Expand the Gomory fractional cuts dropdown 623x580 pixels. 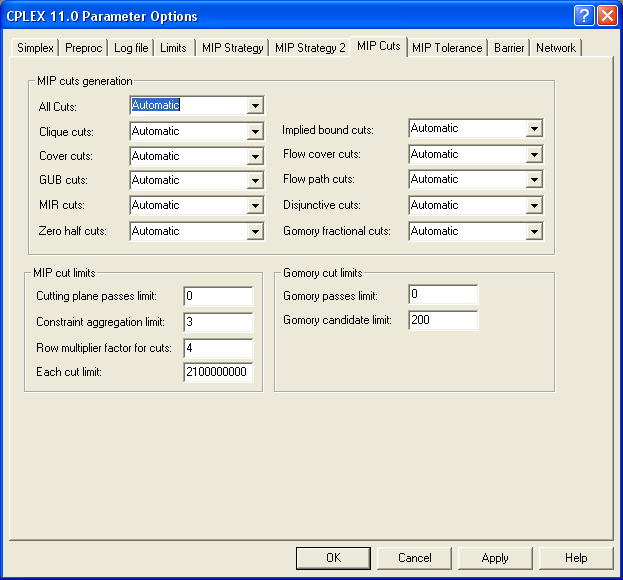tap(534, 231)
